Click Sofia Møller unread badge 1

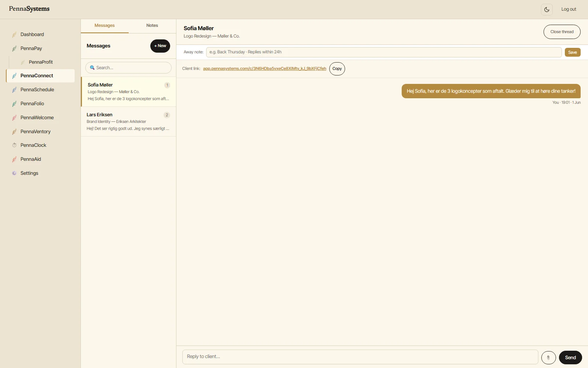point(167,85)
